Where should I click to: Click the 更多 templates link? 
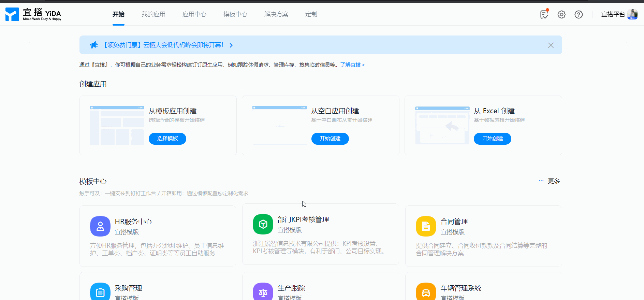(x=554, y=181)
